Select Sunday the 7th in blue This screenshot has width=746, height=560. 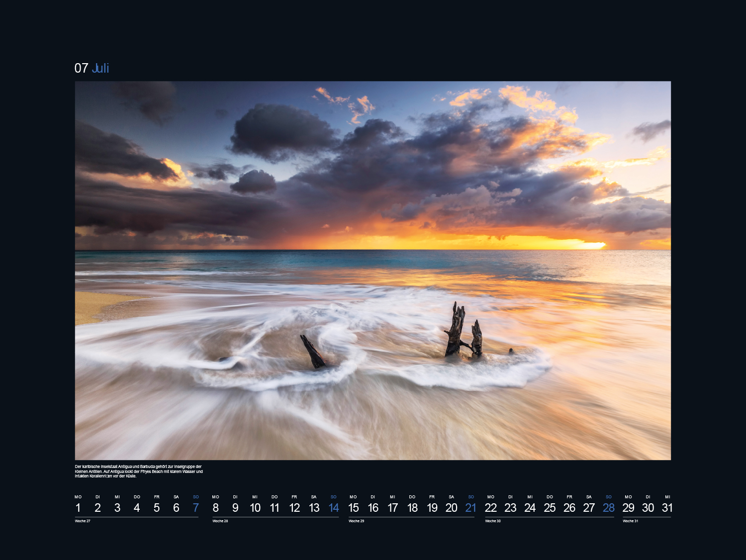pos(195,508)
